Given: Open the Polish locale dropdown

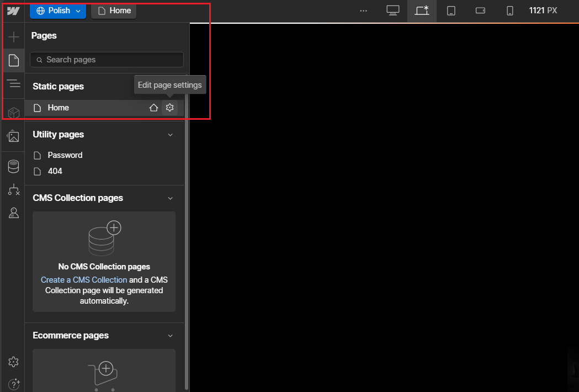Looking at the screenshot, I should tap(58, 10).
